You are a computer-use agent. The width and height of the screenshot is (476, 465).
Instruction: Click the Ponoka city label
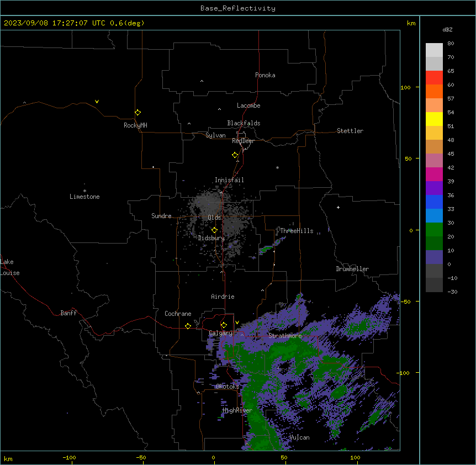point(265,75)
